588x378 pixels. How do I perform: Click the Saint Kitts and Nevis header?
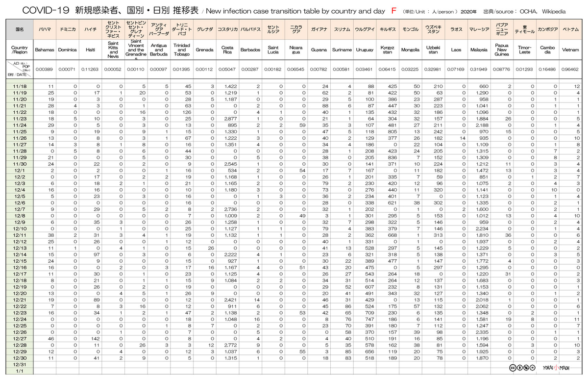(x=113, y=50)
